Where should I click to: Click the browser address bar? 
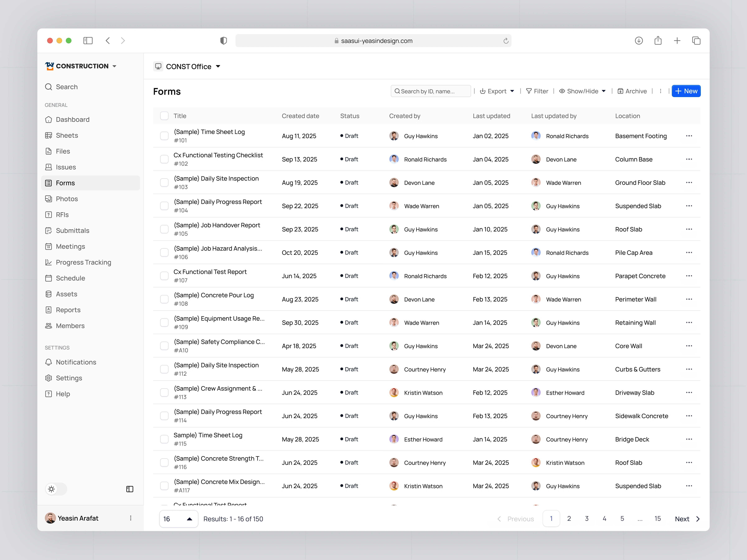coord(373,40)
